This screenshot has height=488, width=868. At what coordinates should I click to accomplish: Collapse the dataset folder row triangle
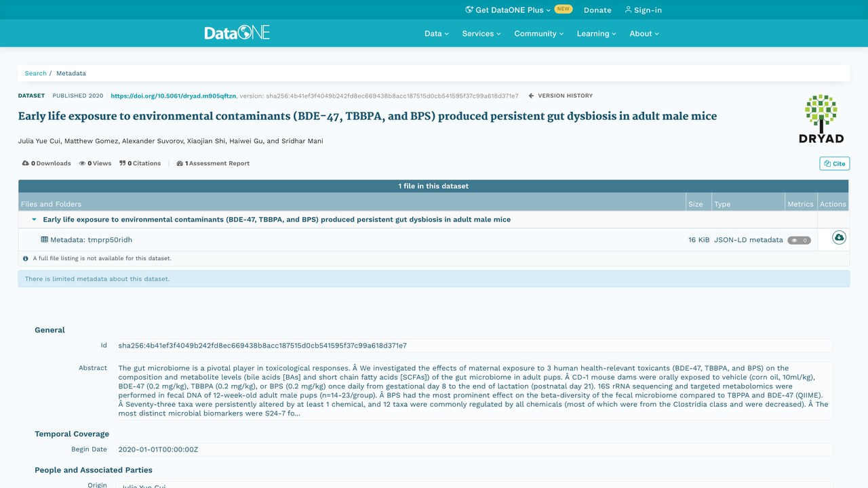(35, 220)
